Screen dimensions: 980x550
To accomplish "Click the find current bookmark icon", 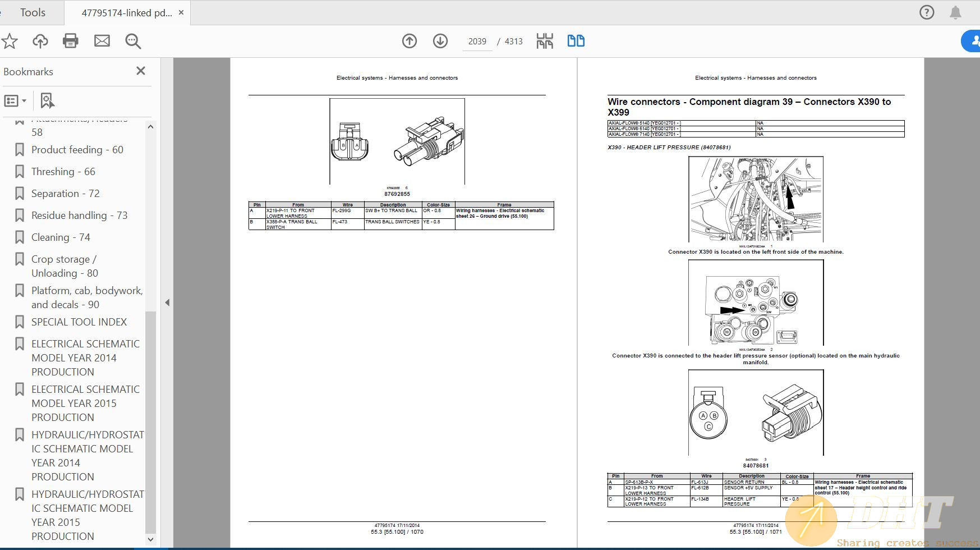I will [48, 101].
